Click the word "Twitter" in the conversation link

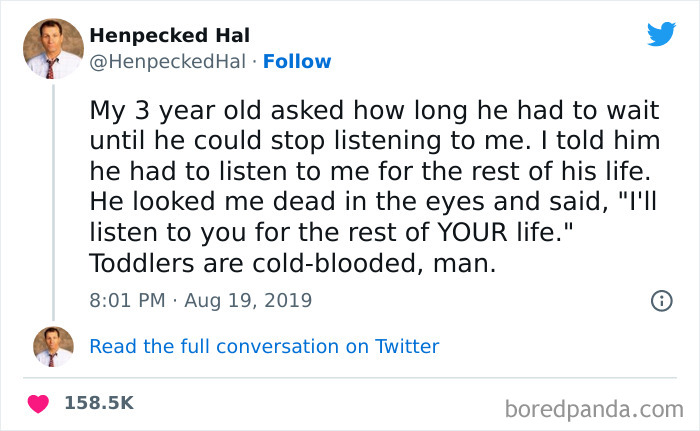(407, 347)
